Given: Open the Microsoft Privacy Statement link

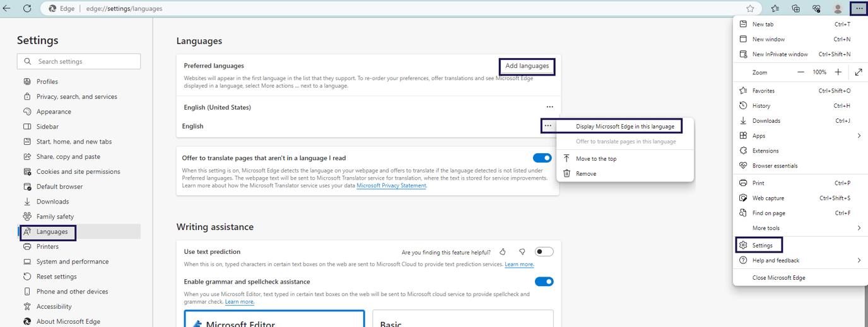Looking at the screenshot, I should (x=391, y=186).
